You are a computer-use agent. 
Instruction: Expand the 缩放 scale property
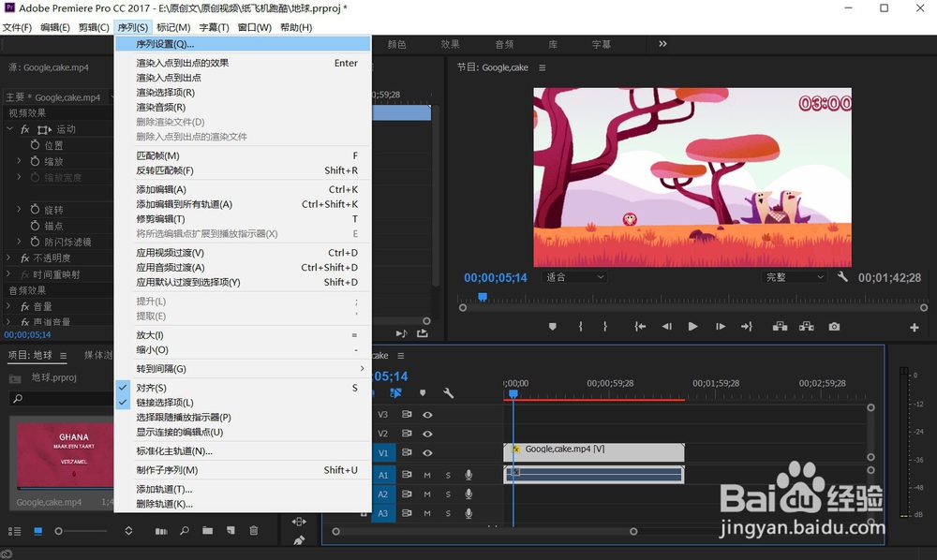(19, 161)
